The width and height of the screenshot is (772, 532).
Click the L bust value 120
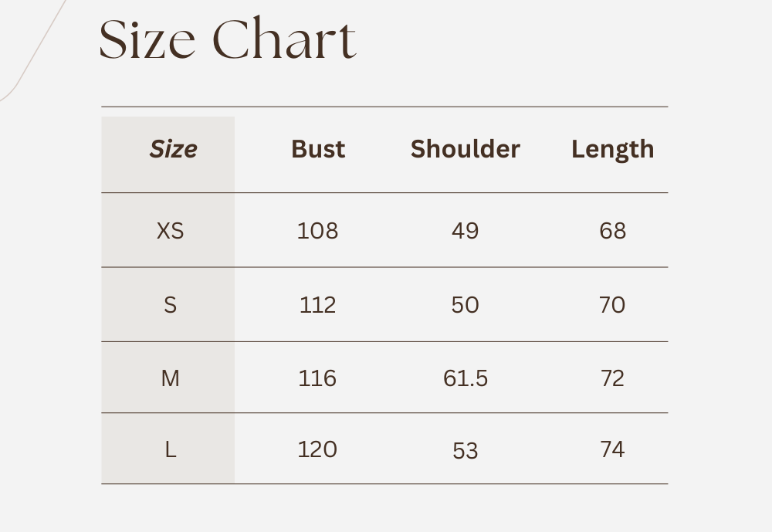pyautogui.click(x=318, y=449)
